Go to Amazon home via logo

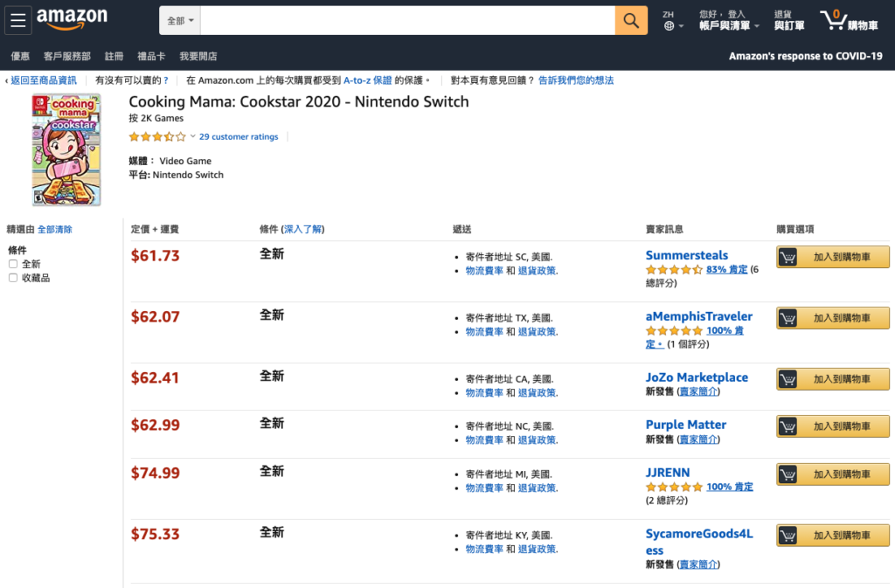click(x=72, y=19)
